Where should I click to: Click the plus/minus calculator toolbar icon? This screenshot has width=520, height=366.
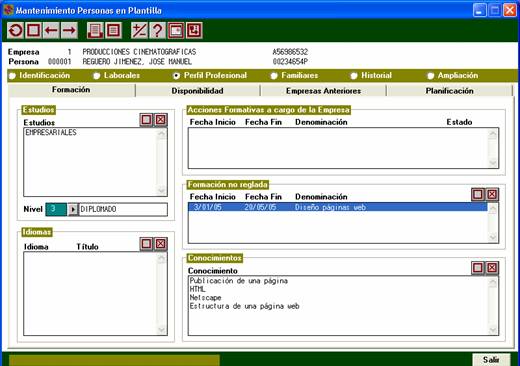pyautogui.click(x=139, y=31)
